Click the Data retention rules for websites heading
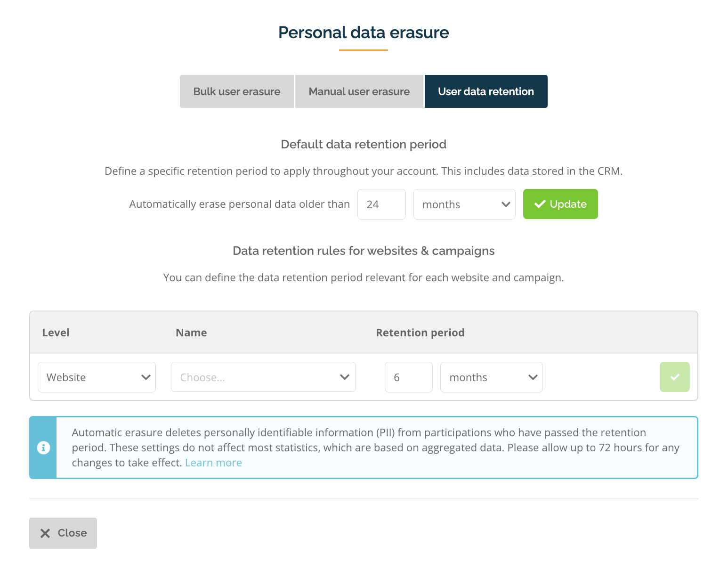This screenshot has width=728, height=586. [x=364, y=251]
